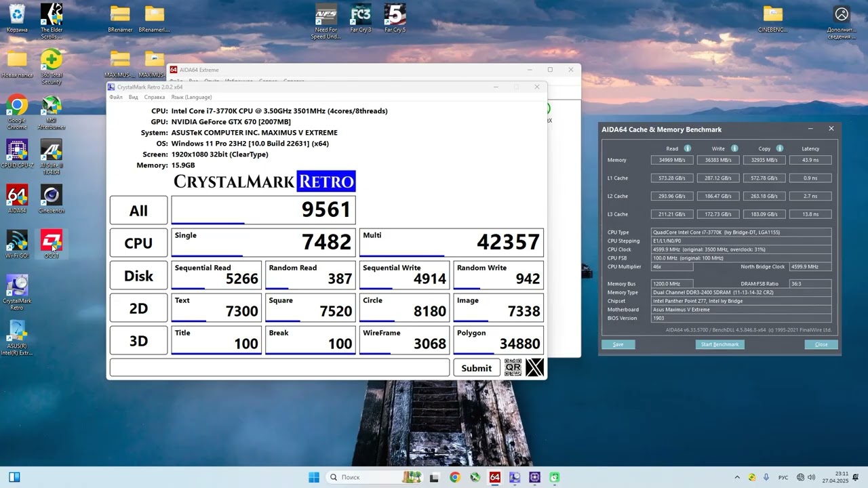The image size is (868, 488).
Task: Launch Need For Speed Underground shortcut
Action: click(326, 21)
